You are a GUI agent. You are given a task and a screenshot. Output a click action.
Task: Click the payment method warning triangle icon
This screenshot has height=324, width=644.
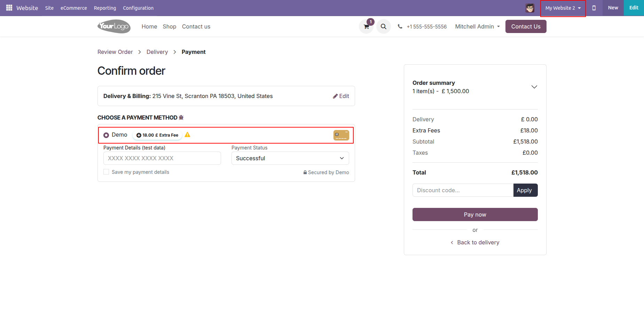(x=188, y=135)
